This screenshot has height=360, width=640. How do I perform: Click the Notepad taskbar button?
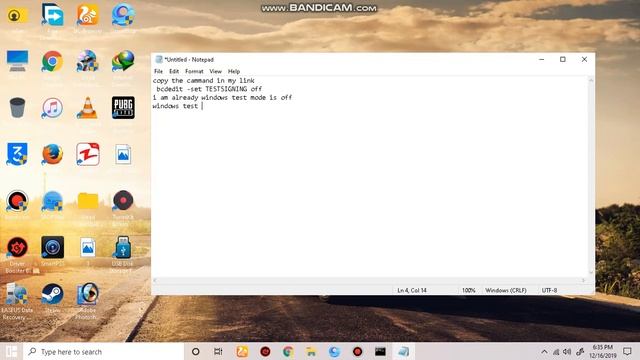[403, 351]
